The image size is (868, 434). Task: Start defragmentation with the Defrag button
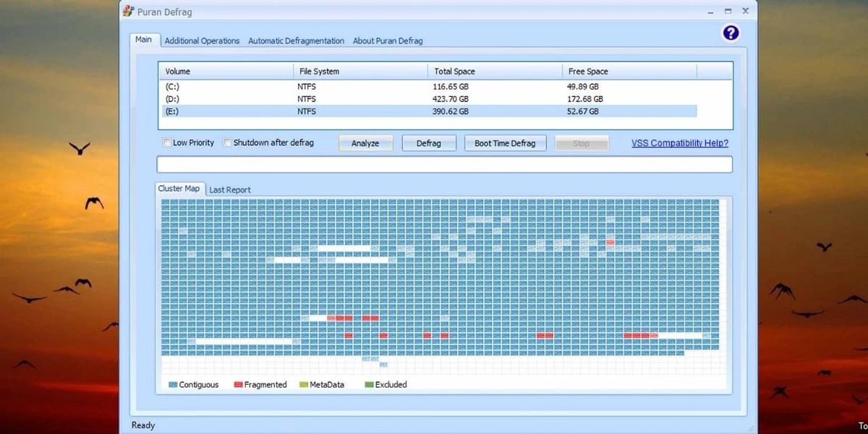(x=429, y=143)
